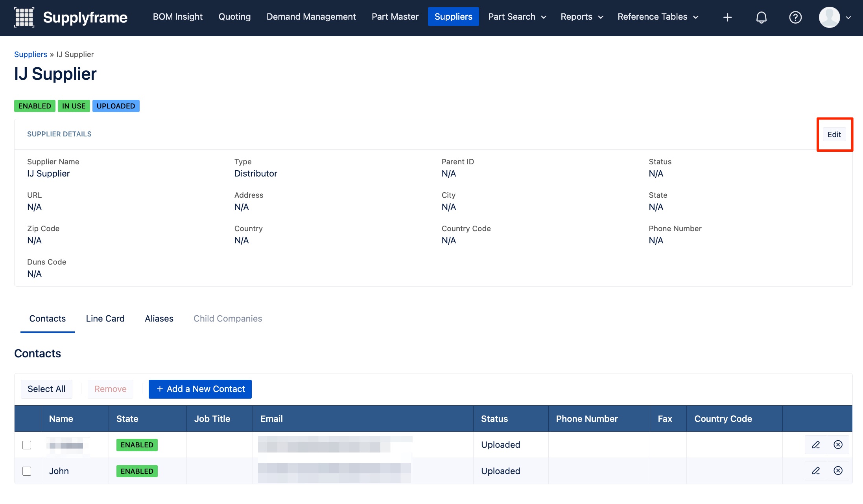Click the Distributor type value
The width and height of the screenshot is (863, 504).
pyautogui.click(x=256, y=173)
